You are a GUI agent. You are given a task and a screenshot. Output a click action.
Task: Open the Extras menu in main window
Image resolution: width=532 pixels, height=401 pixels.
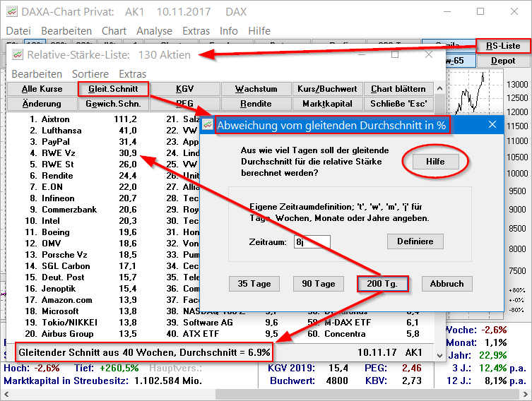coord(196,31)
